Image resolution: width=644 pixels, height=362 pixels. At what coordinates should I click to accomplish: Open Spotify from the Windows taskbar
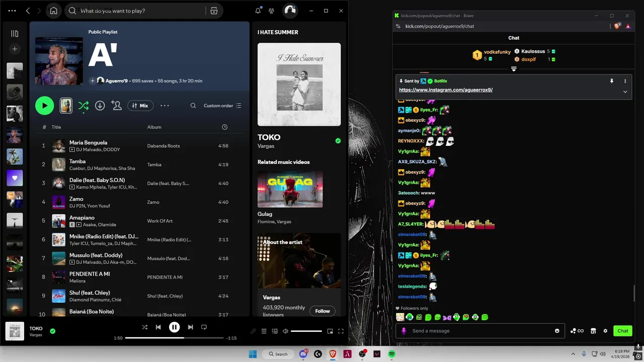[x=391, y=354]
